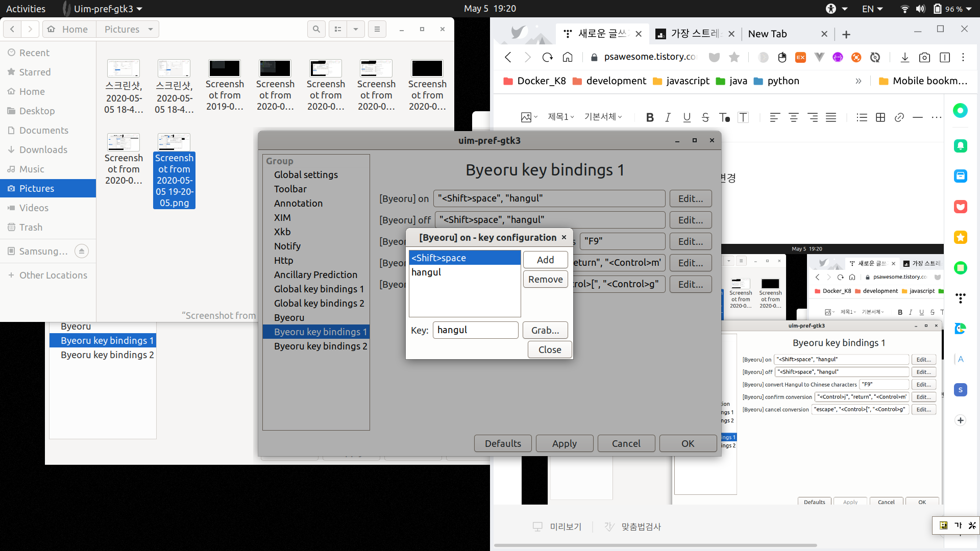The image size is (980, 551).
Task: Insert a table via the grid icon
Action: pyautogui.click(x=880, y=117)
